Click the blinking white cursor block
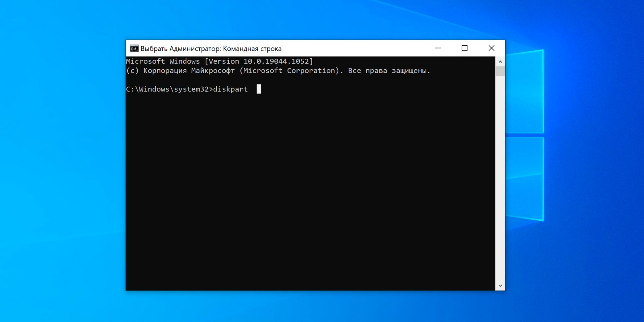 (258, 89)
